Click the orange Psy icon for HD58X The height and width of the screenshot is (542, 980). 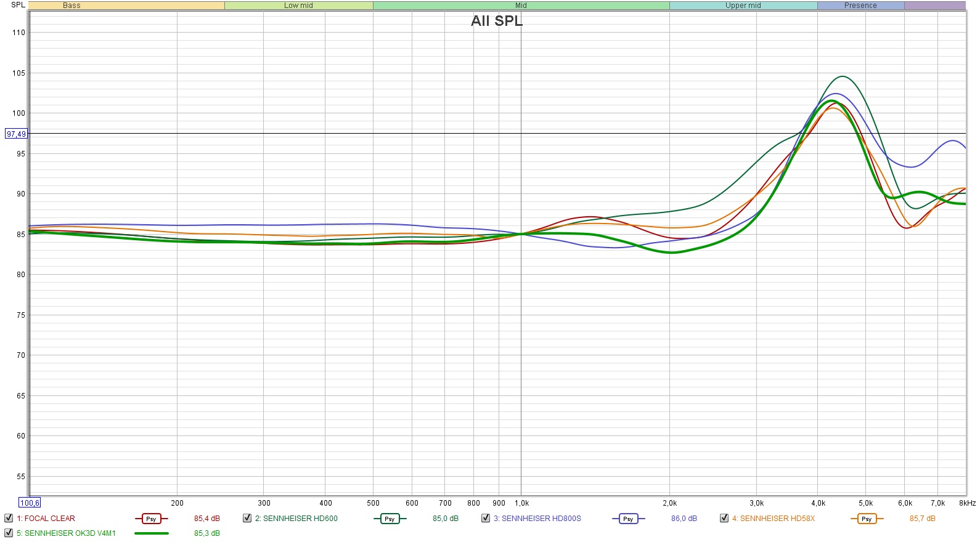point(867,519)
